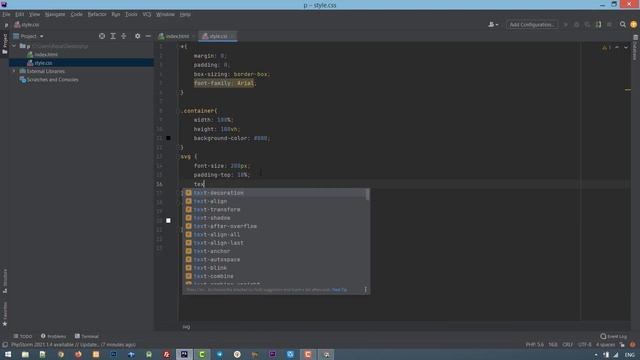
Task: Click the Debug toolbar icon
Action: click(576, 24)
